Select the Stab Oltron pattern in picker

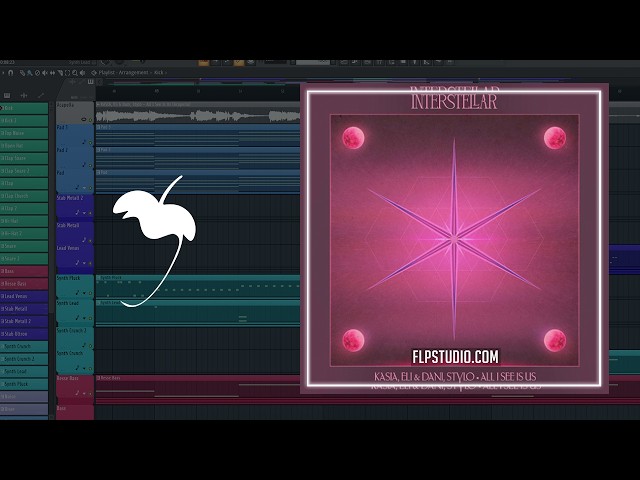(24, 334)
